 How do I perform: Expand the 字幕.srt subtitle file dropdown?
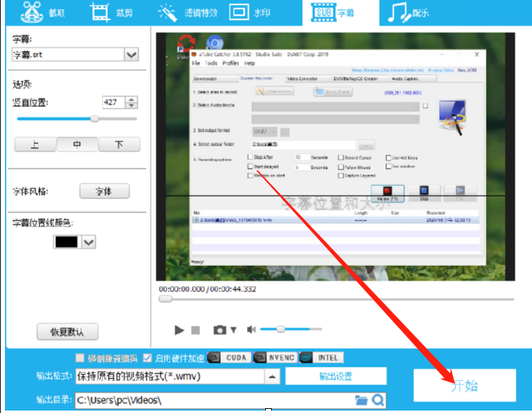coord(131,54)
